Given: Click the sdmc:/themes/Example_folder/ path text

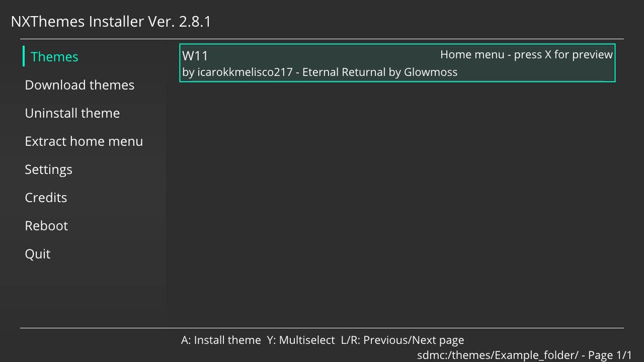Looking at the screenshot, I should click(x=498, y=355).
